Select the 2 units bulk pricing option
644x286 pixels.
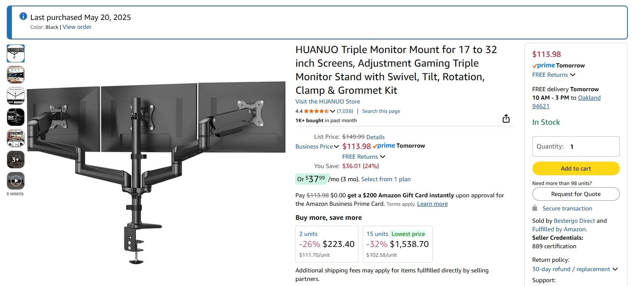(327, 244)
